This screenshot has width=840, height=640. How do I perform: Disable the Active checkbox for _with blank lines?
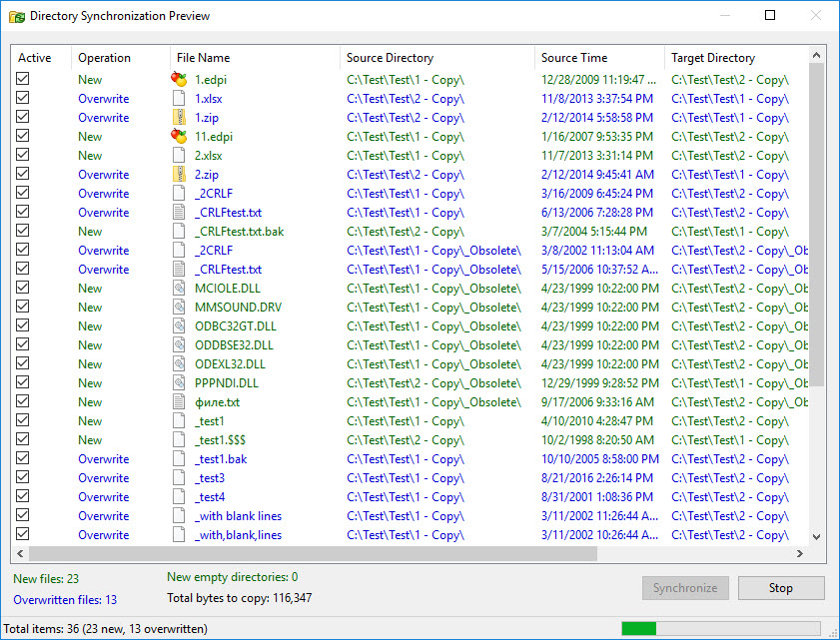click(22, 515)
